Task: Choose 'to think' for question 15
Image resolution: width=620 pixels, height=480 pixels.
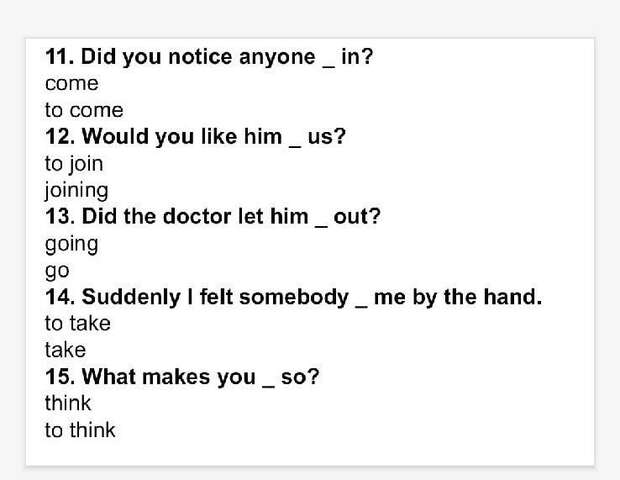Action: click(x=80, y=430)
